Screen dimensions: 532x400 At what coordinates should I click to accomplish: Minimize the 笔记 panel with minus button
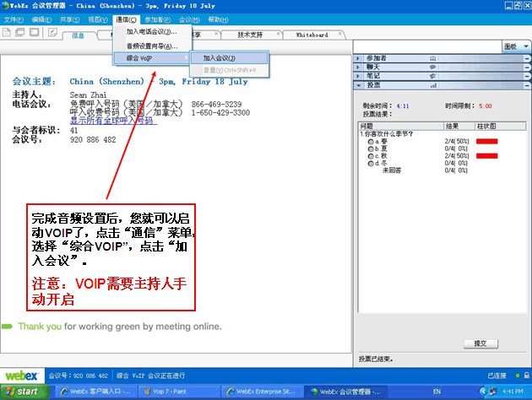coord(527,76)
